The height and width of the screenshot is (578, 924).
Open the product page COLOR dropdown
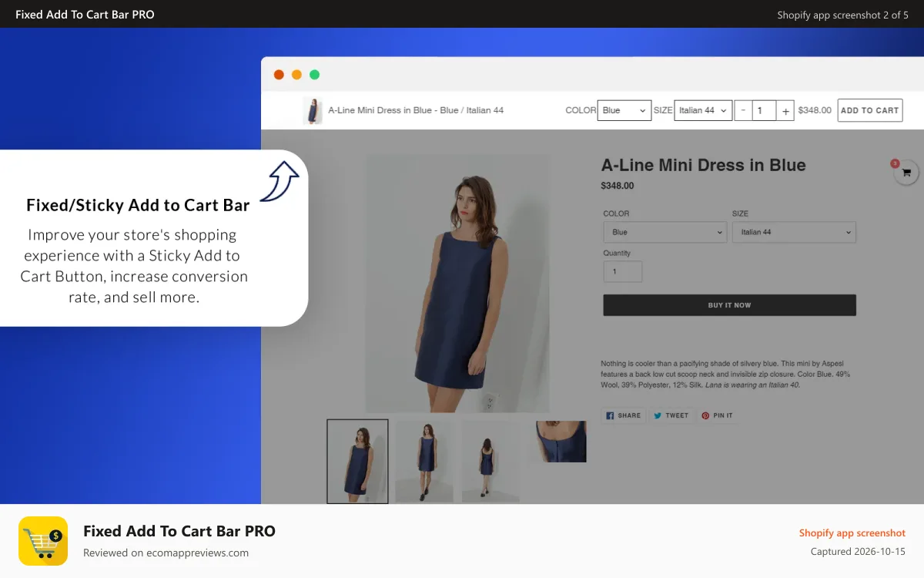pos(665,232)
